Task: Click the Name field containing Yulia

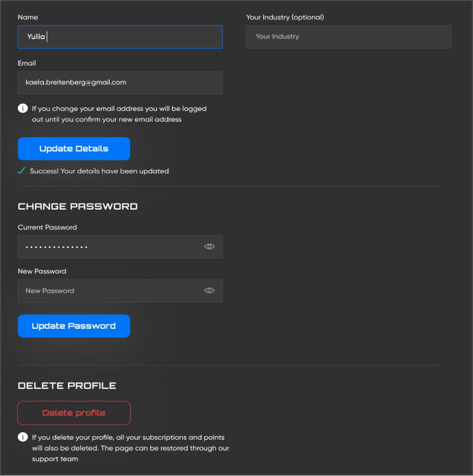Action: click(x=120, y=37)
